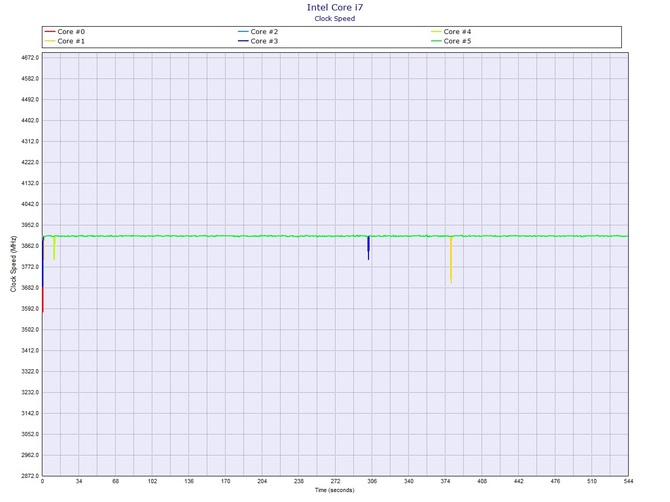
Task: Click the 306 x-axis tick label
Action: point(372,481)
